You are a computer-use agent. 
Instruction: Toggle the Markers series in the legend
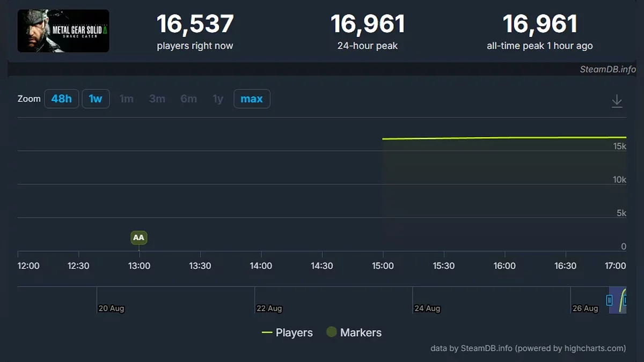click(x=354, y=333)
